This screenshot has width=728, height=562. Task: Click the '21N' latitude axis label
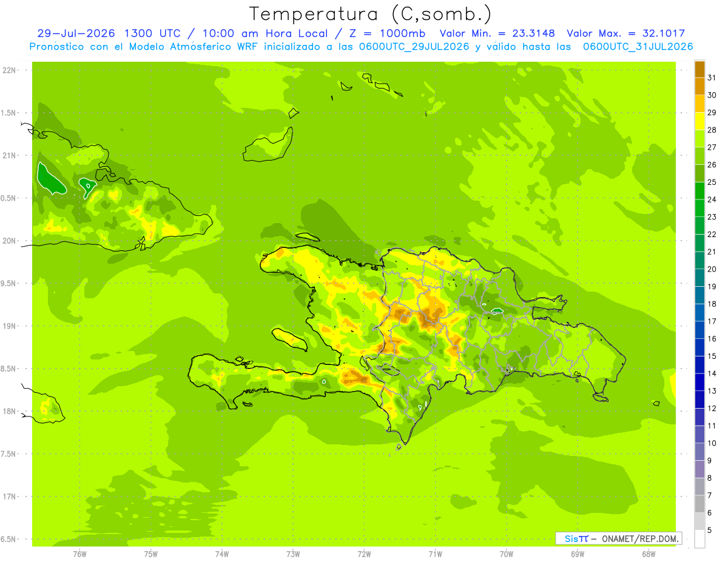(x=8, y=155)
